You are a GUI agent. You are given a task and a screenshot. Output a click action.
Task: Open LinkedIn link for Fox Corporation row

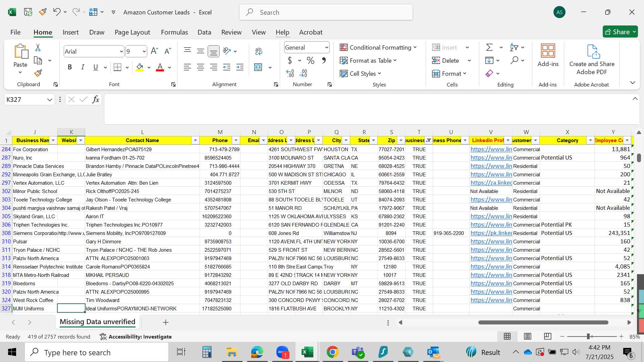[x=491, y=149]
